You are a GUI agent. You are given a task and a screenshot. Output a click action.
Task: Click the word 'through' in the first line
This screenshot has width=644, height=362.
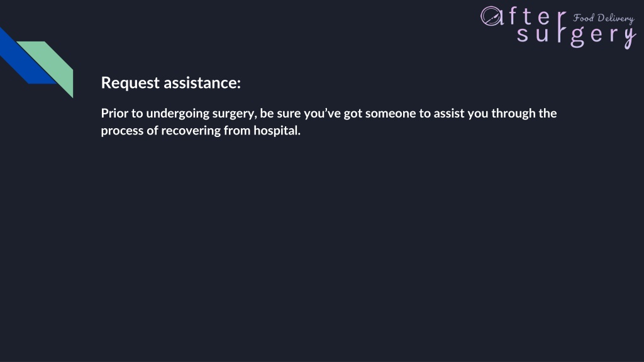[x=513, y=114]
